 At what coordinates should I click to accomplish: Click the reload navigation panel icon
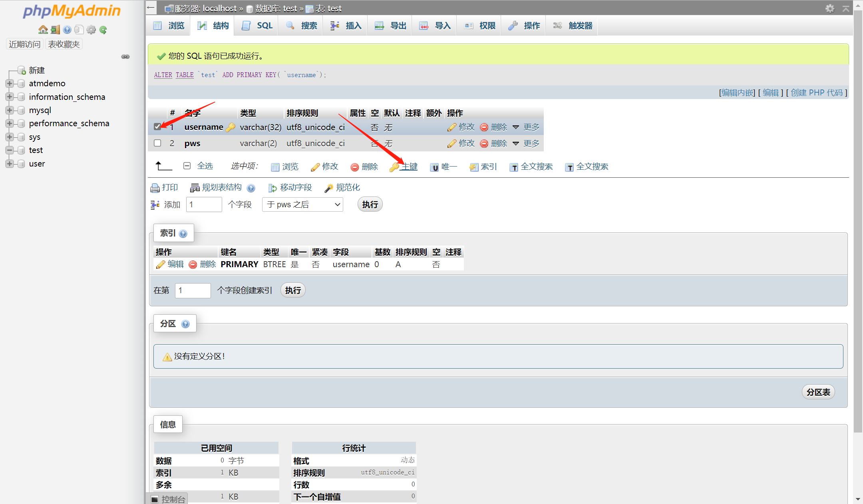point(103,30)
